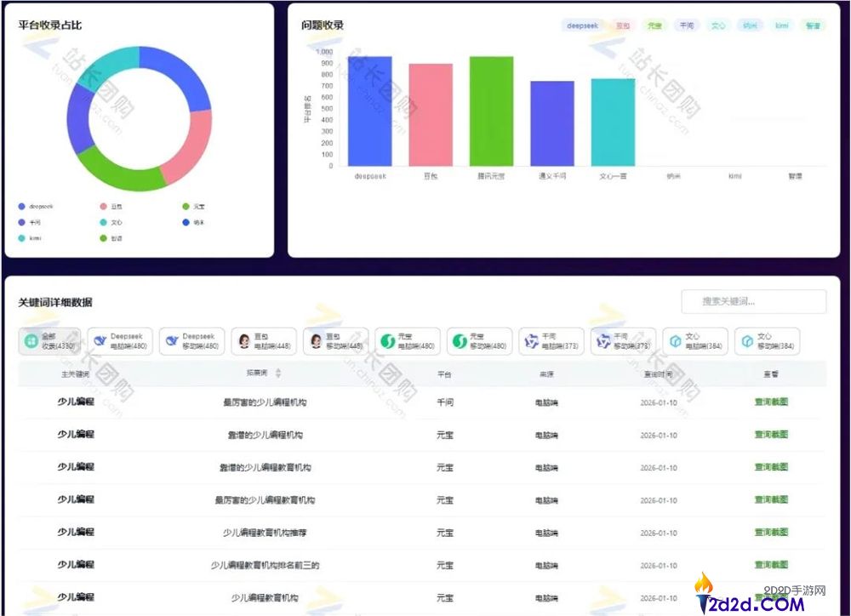
Task: Click 豆包 pill in 问题收录 legend
Action: click(623, 26)
